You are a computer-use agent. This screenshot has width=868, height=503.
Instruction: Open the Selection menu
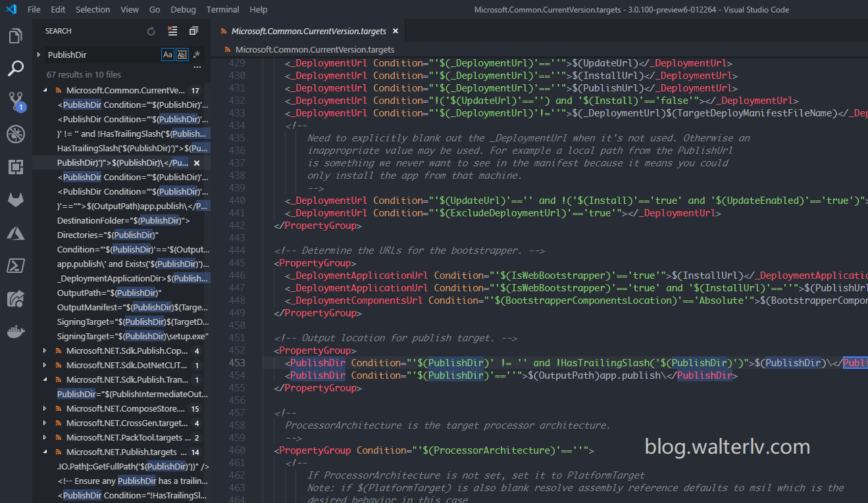[x=93, y=9]
